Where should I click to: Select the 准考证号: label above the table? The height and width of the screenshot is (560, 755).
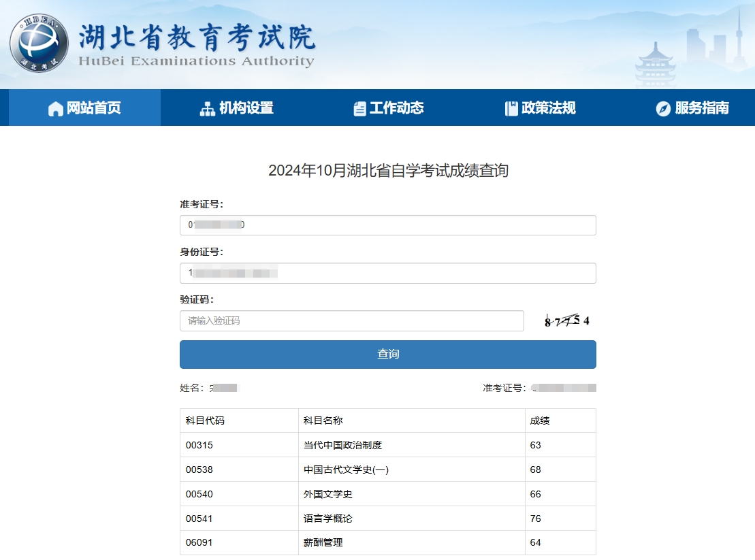coord(504,388)
